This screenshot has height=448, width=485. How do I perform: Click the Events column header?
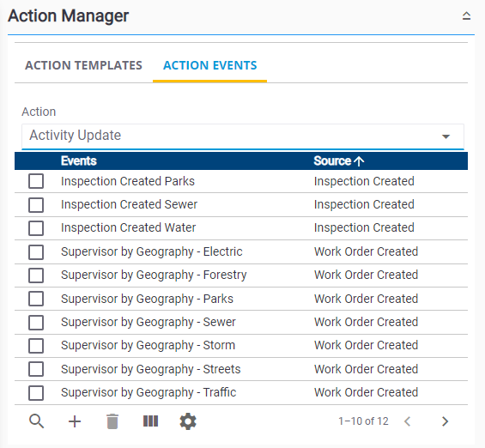[79, 161]
